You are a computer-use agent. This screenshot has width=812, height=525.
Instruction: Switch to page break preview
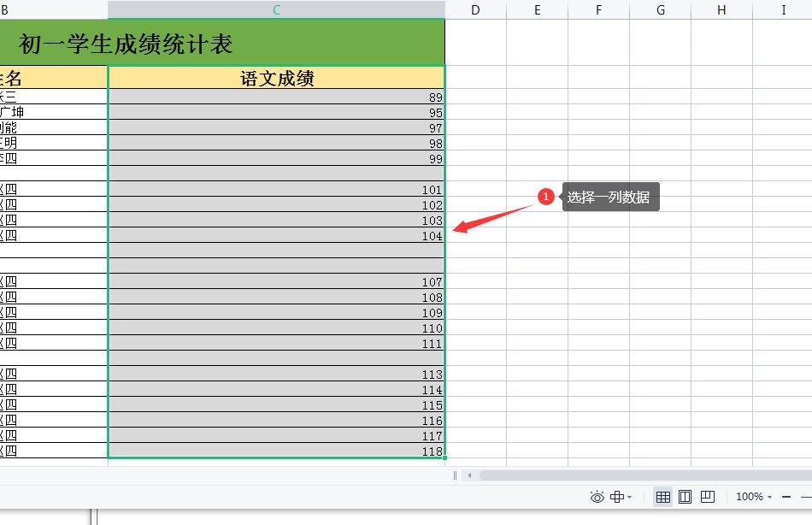pos(708,497)
